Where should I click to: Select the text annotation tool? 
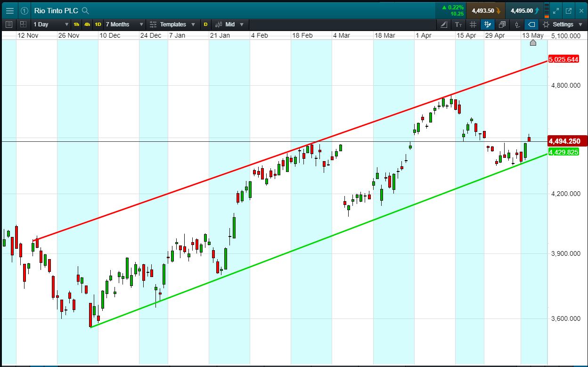coord(459,24)
